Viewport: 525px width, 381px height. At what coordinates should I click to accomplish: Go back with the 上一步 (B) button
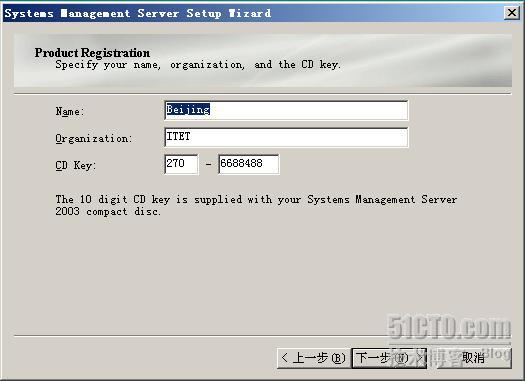tap(314, 358)
